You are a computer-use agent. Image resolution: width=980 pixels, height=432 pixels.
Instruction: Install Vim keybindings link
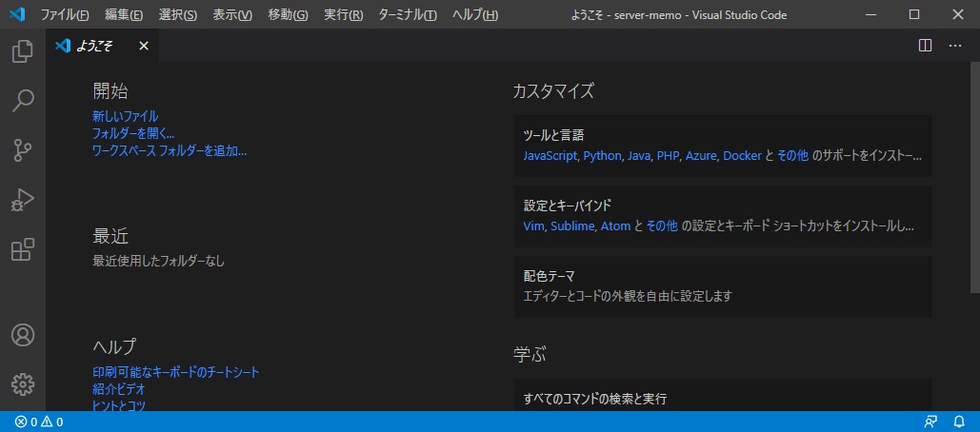tap(533, 226)
